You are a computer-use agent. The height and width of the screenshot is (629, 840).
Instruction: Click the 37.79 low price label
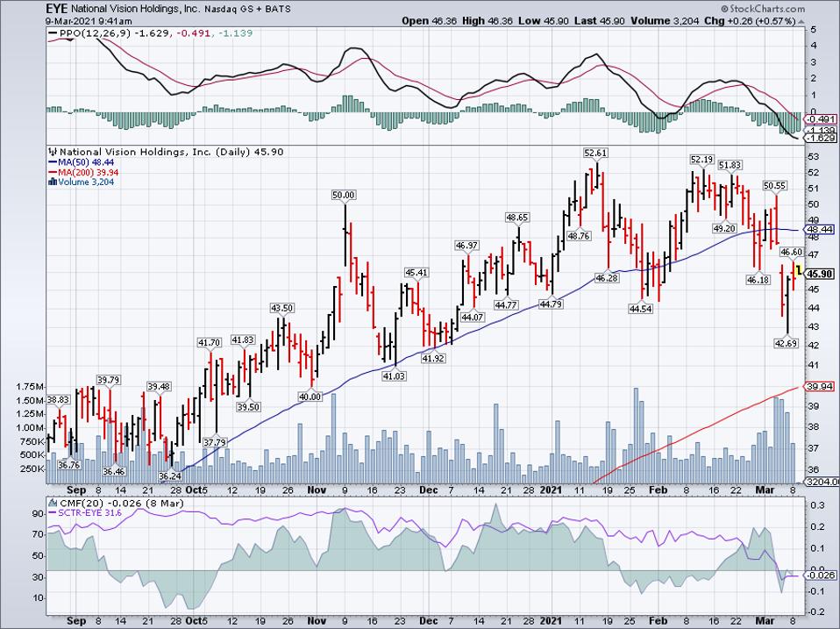point(215,442)
